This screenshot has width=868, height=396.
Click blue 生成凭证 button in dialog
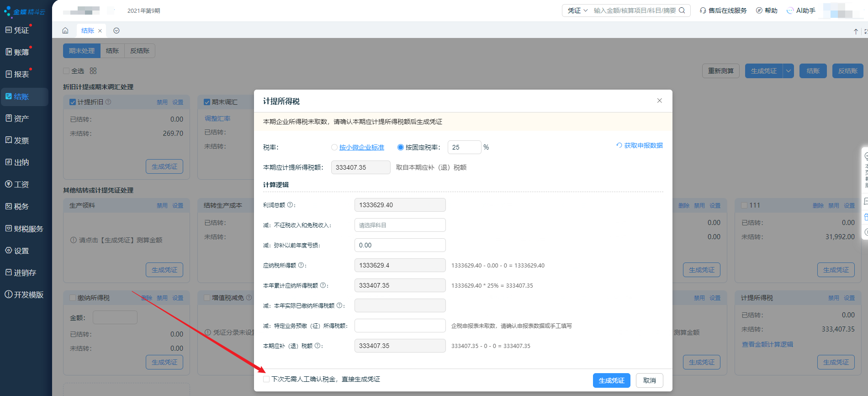pos(611,380)
